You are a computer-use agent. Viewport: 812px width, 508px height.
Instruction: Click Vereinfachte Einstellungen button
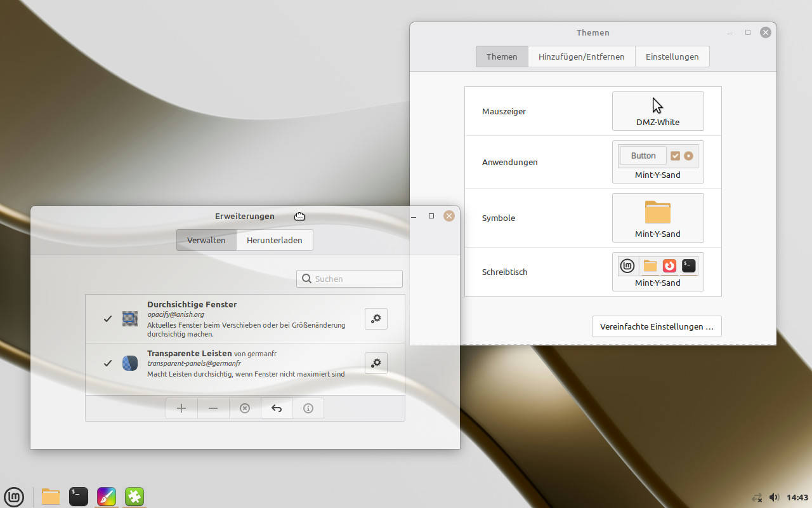click(657, 326)
